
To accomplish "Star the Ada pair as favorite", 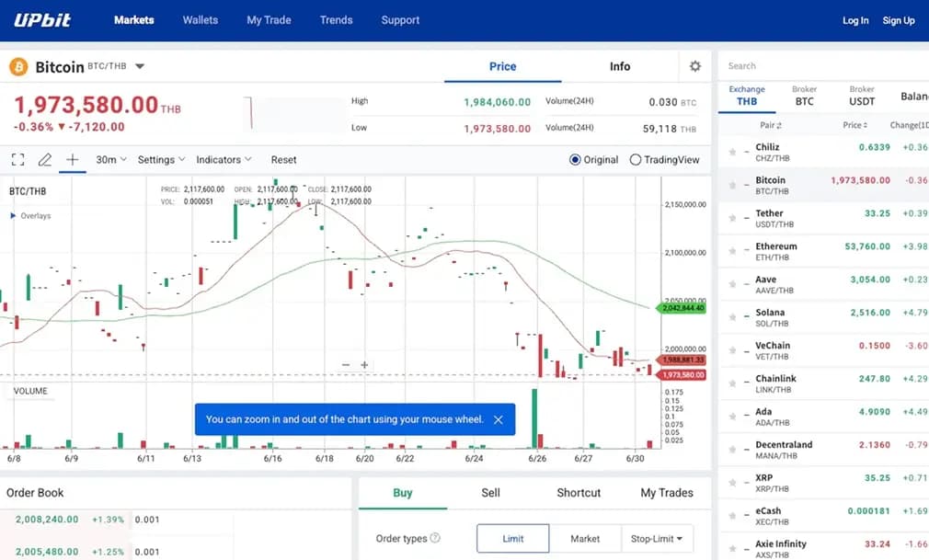I will (x=732, y=417).
